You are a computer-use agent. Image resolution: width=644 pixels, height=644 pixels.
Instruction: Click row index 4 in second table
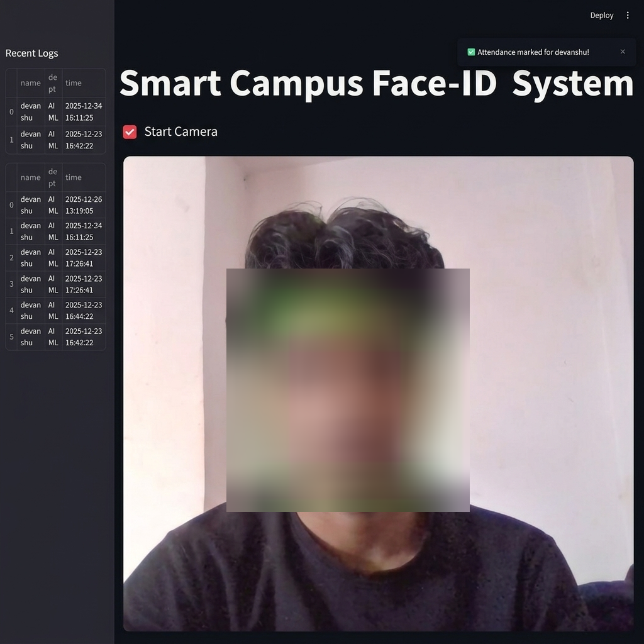point(11,311)
